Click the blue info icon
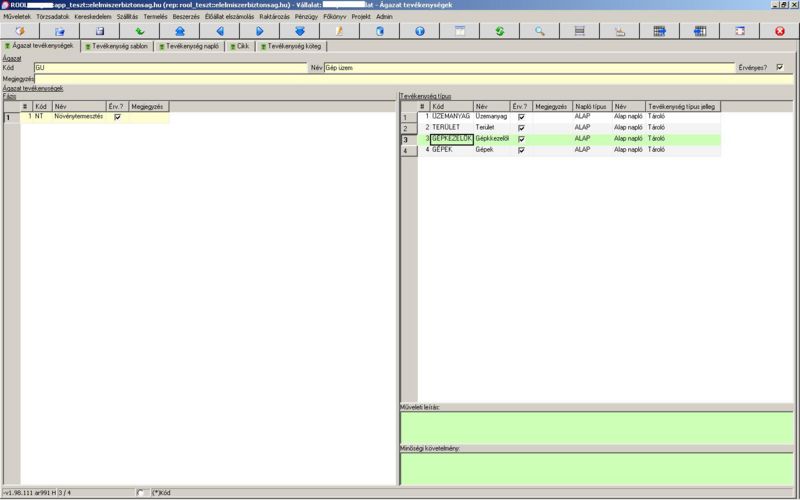Image resolution: width=800 pixels, height=500 pixels. pyautogui.click(x=419, y=31)
